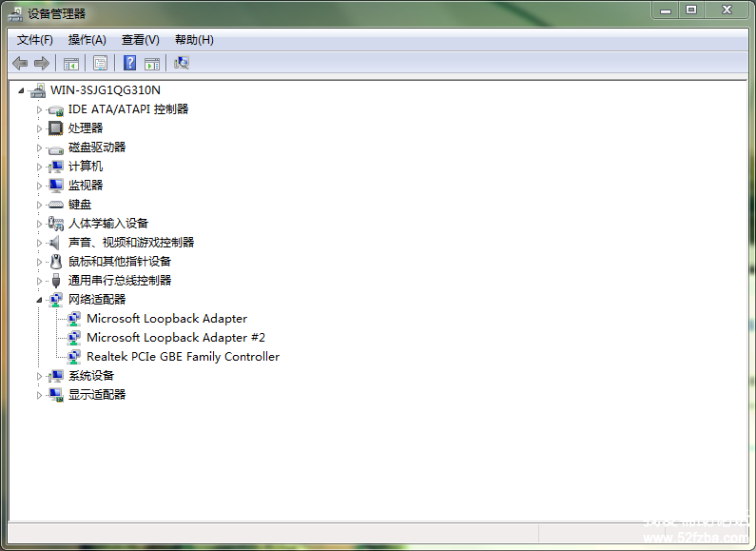
Task: Click the network adapters category icon
Action: (56, 300)
